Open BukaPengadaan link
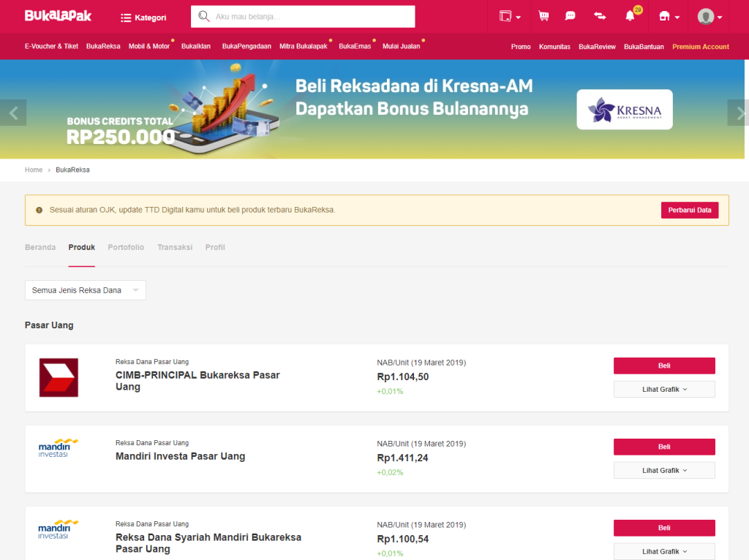Screen dimensions: 749x560 (246, 46)
